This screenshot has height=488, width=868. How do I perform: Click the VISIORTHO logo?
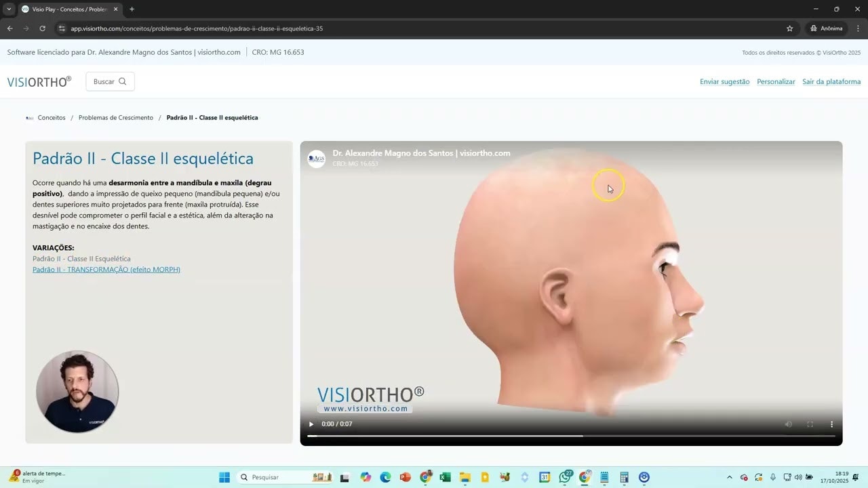click(x=39, y=81)
